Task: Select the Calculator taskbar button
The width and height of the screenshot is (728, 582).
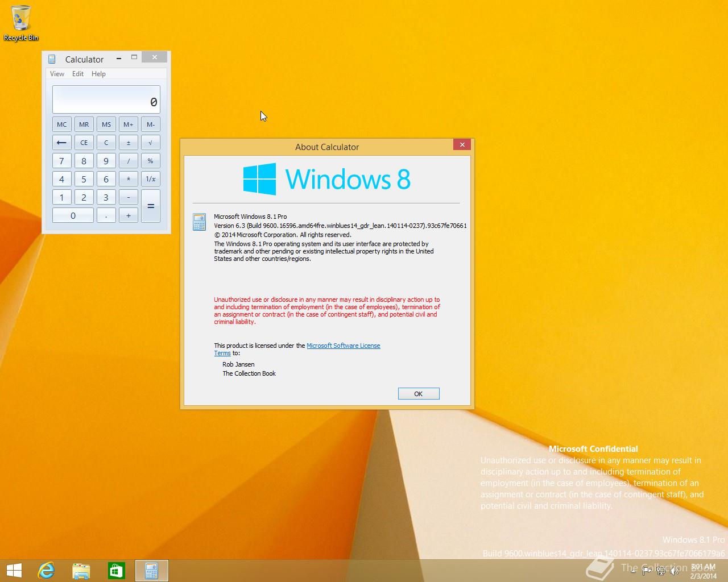Action: pos(152,570)
